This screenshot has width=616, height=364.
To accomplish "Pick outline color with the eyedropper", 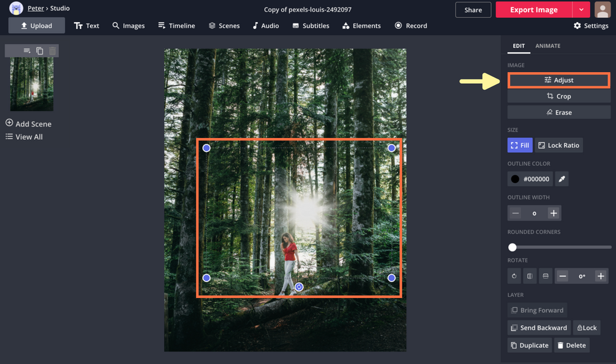I will point(561,179).
